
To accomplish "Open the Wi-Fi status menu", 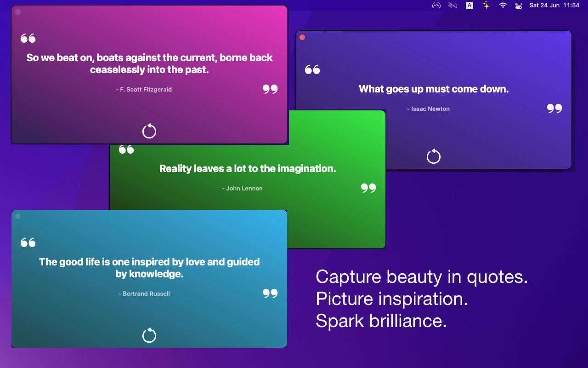I will tap(503, 6).
